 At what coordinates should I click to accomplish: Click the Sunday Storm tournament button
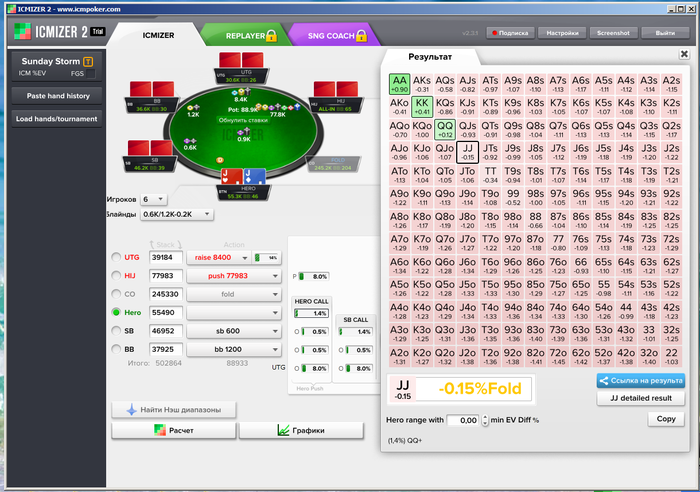[x=57, y=66]
